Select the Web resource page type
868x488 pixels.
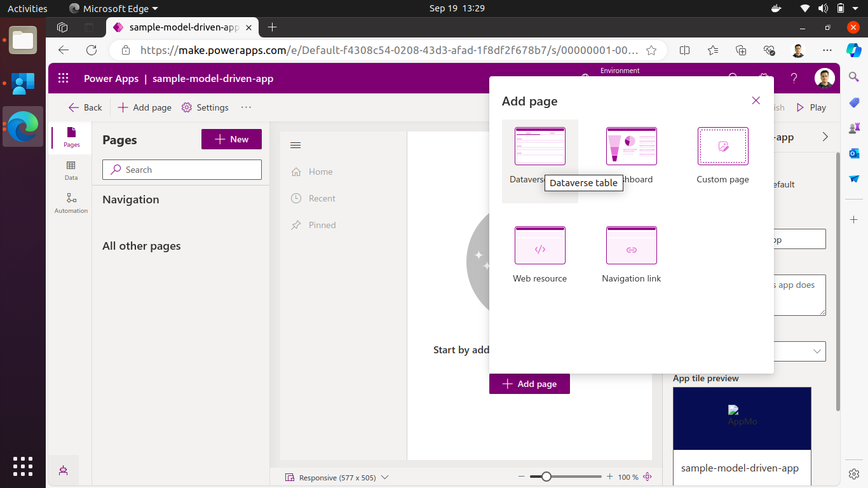pyautogui.click(x=539, y=245)
